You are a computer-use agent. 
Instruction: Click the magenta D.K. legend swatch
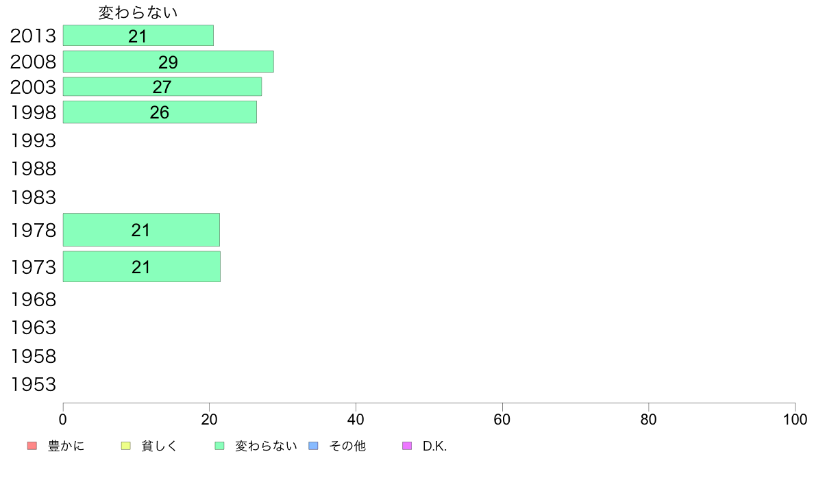[407, 446]
